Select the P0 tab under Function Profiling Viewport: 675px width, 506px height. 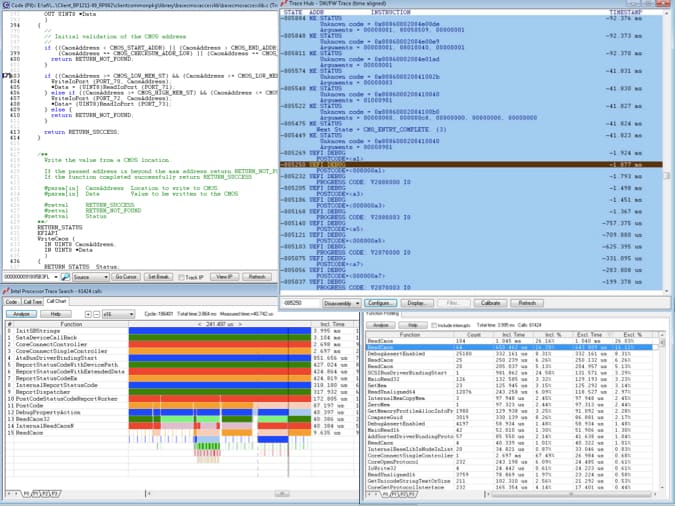click(x=386, y=494)
